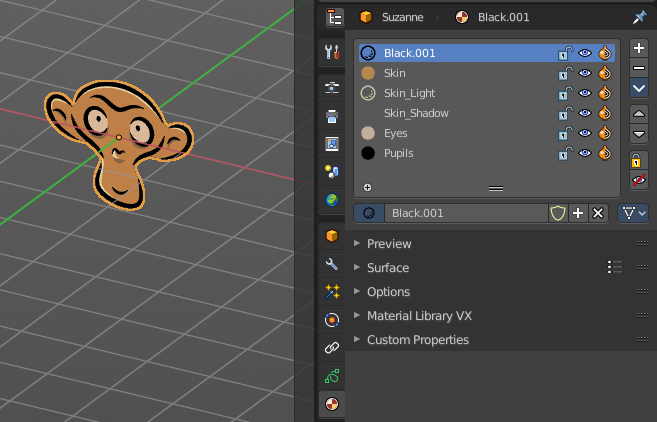Select the Eyes material slot
Viewport: 657px width, 422px height.
pos(486,133)
